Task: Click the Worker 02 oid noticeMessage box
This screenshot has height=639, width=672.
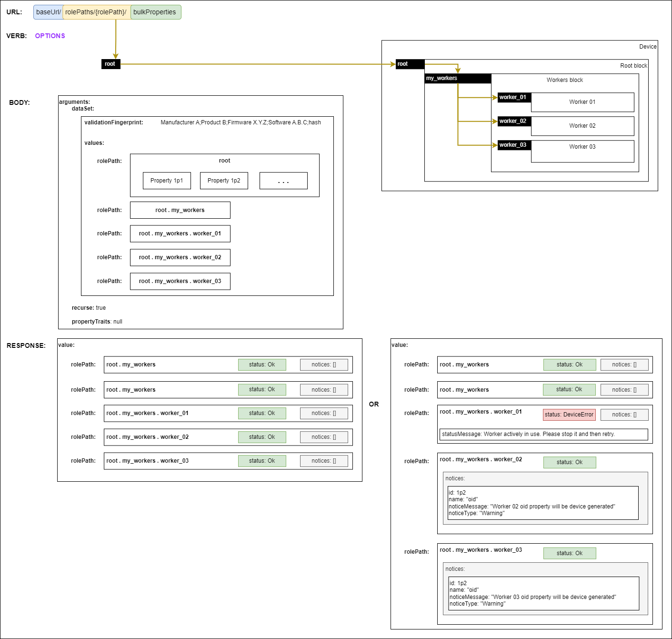Action: tap(543, 503)
